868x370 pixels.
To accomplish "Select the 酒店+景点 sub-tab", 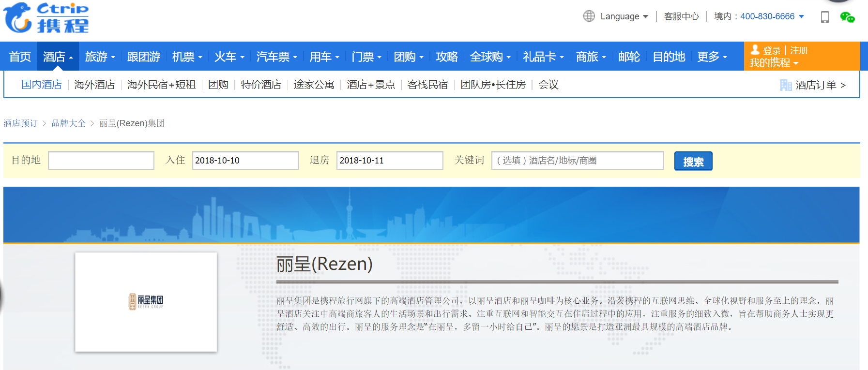I will [371, 85].
